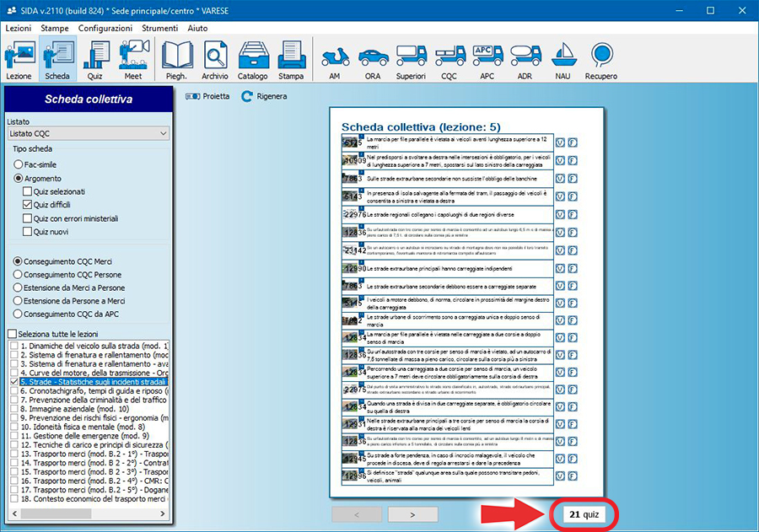Open the Stampe menu

click(55, 28)
